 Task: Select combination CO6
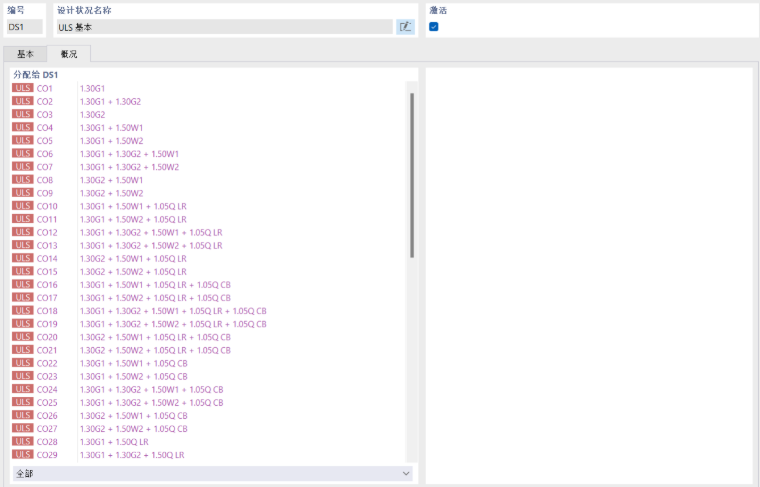click(208, 154)
